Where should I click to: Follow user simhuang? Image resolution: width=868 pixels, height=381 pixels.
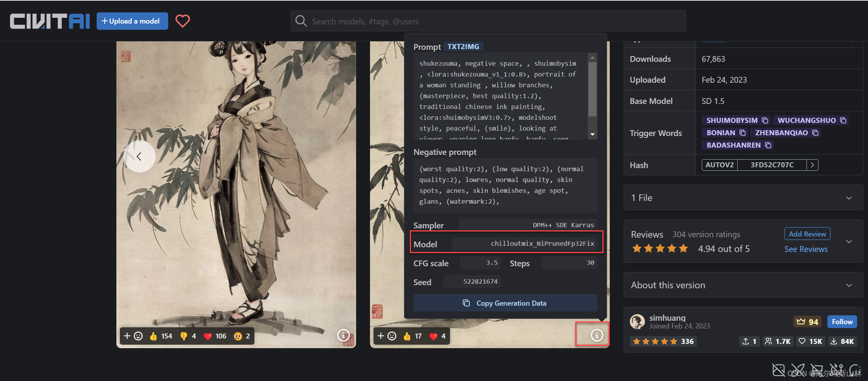(842, 321)
